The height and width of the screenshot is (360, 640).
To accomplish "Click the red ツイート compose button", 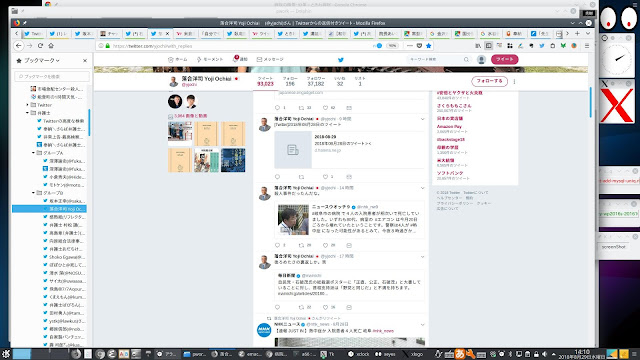I will tap(504, 60).
